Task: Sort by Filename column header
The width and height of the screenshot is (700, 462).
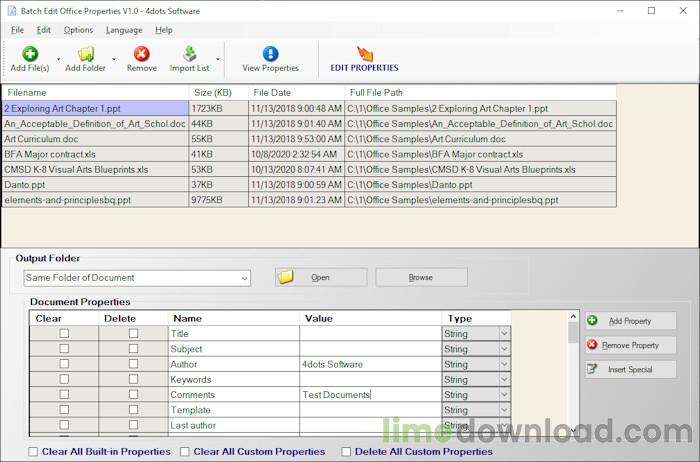Action: point(96,92)
